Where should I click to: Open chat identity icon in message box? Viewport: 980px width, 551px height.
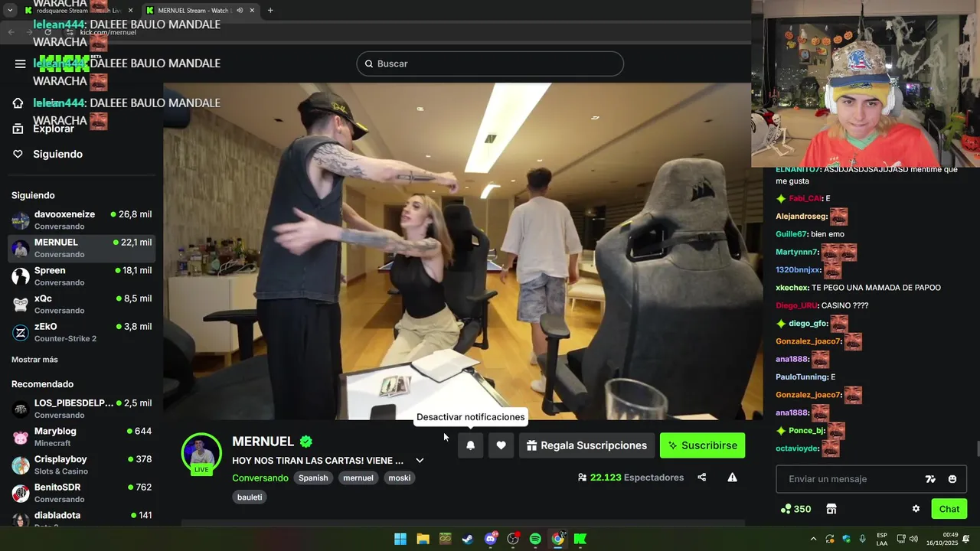(930, 479)
